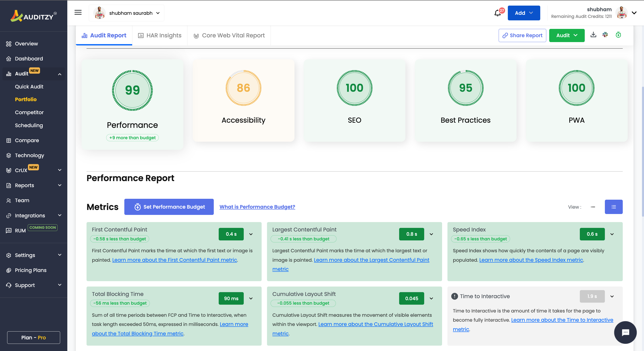Open Learn more about Speed Index link
Viewport: 644px width, 351px height.
coord(531,260)
